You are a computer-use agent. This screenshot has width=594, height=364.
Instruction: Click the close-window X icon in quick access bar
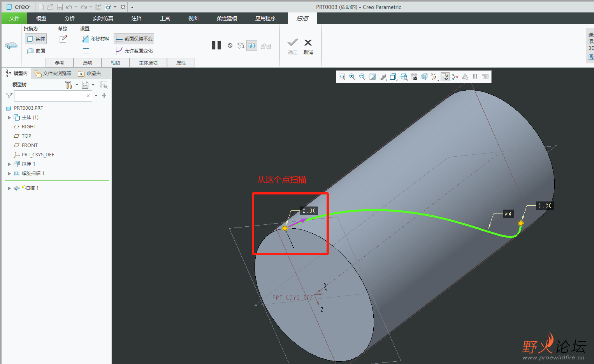(x=123, y=7)
